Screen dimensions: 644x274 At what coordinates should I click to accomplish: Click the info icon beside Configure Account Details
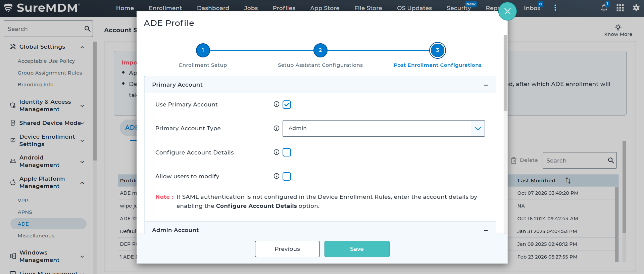click(277, 152)
